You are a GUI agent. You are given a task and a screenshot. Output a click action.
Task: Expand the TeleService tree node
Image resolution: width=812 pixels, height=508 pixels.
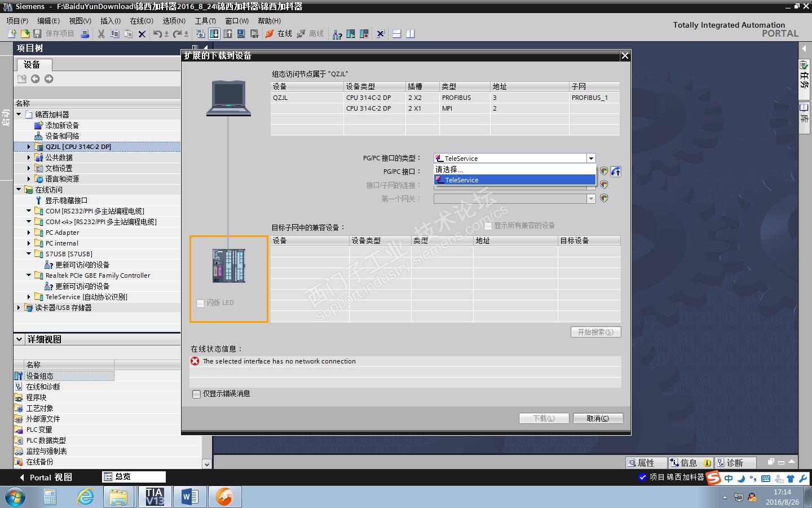pos(29,297)
